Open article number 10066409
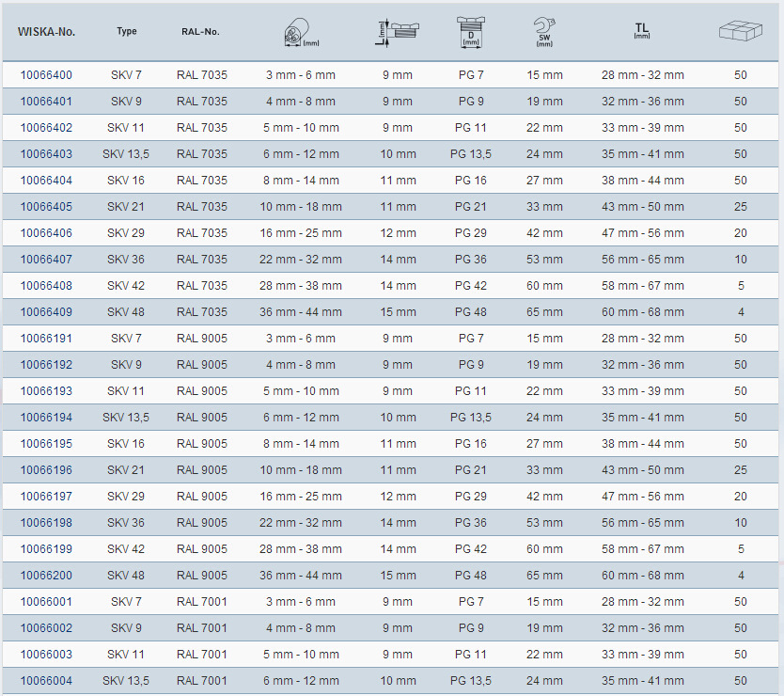 (x=46, y=312)
